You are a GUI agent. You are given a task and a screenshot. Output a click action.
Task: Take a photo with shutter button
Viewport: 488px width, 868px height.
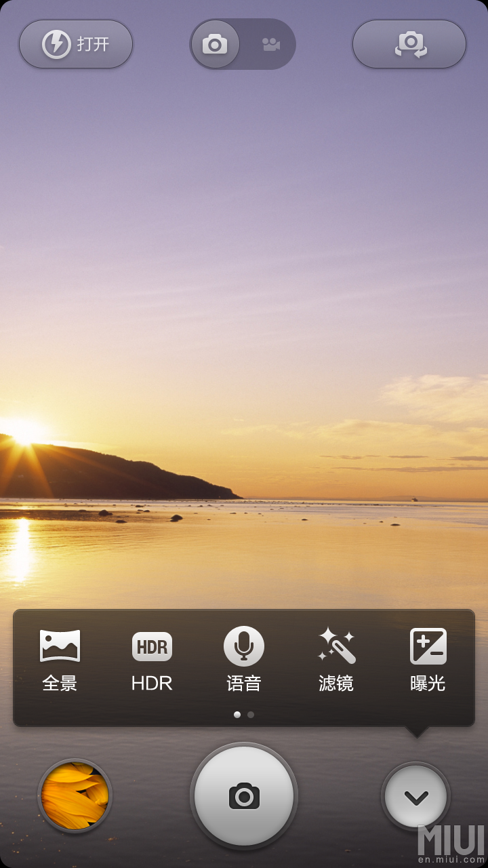244,795
